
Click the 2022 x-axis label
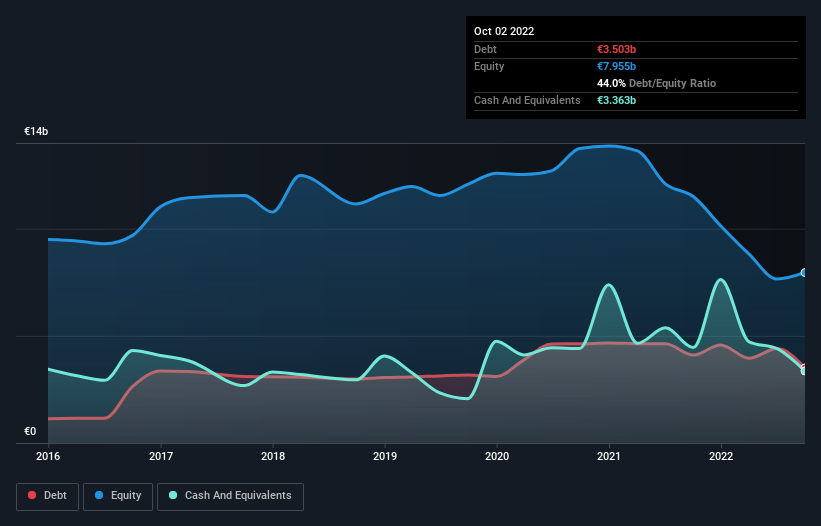pos(721,456)
